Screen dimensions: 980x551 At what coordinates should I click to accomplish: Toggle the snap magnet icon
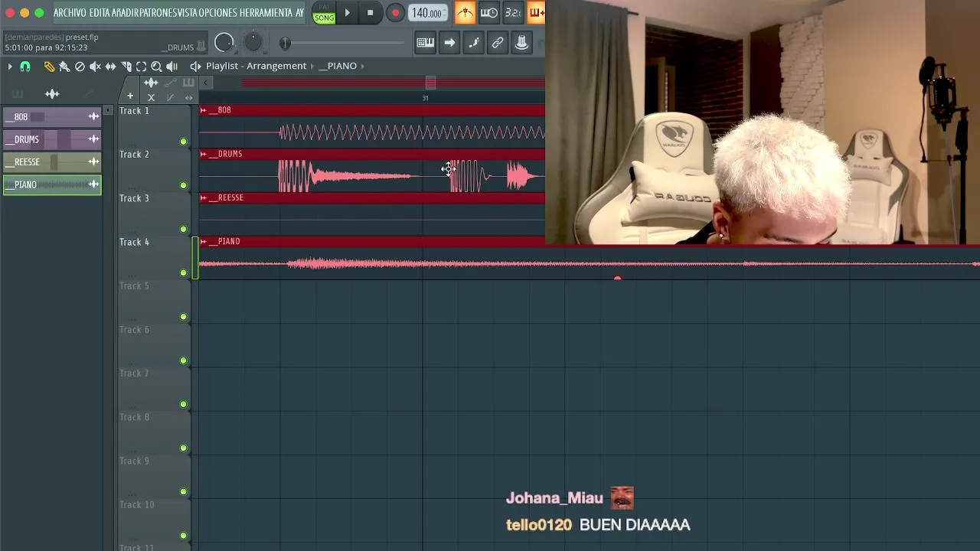25,67
